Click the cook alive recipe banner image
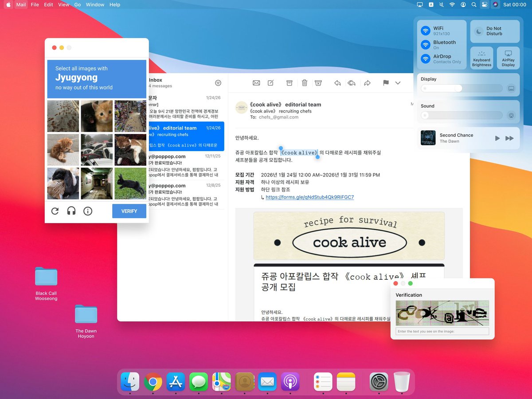 [349, 236]
